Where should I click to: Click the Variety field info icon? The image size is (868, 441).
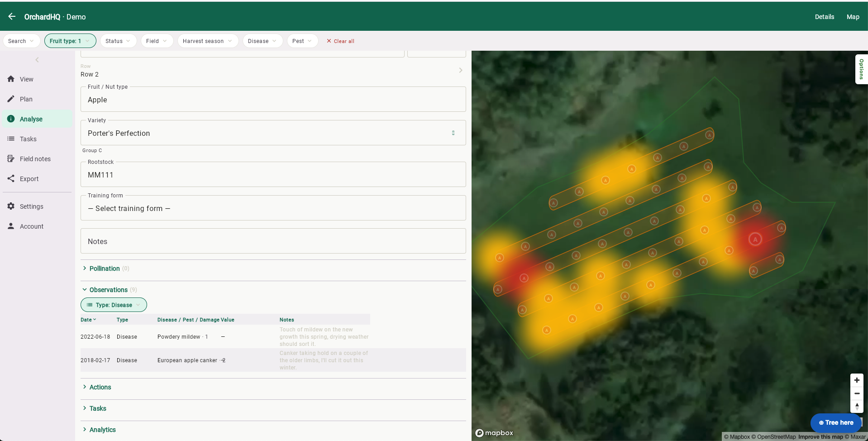[x=453, y=133]
